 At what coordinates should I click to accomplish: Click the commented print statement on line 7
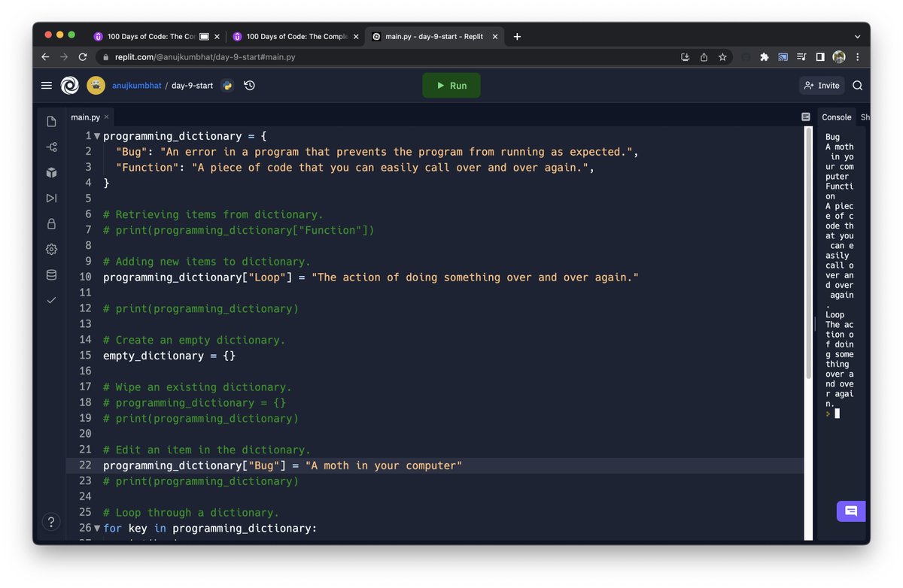[239, 230]
